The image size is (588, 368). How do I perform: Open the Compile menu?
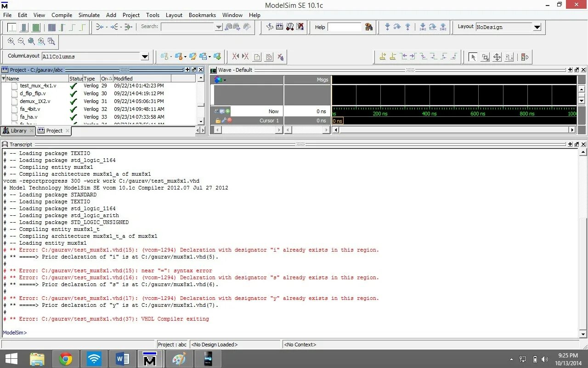[62, 15]
